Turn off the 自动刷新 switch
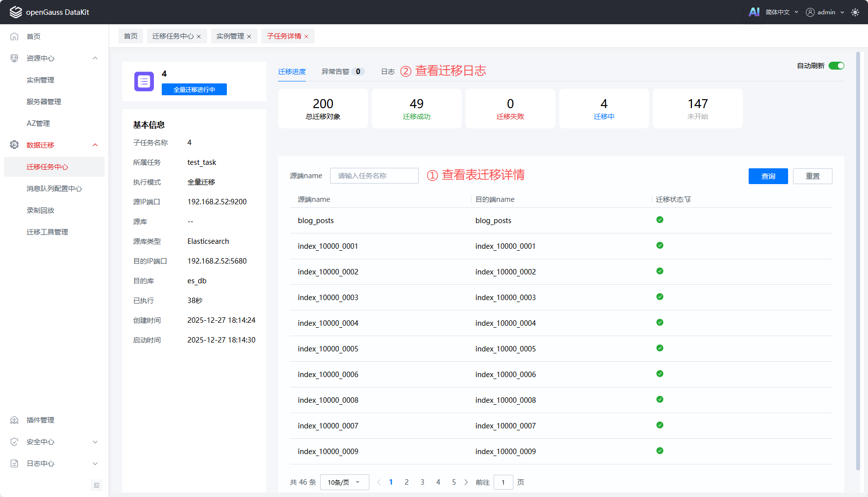 pyautogui.click(x=836, y=66)
